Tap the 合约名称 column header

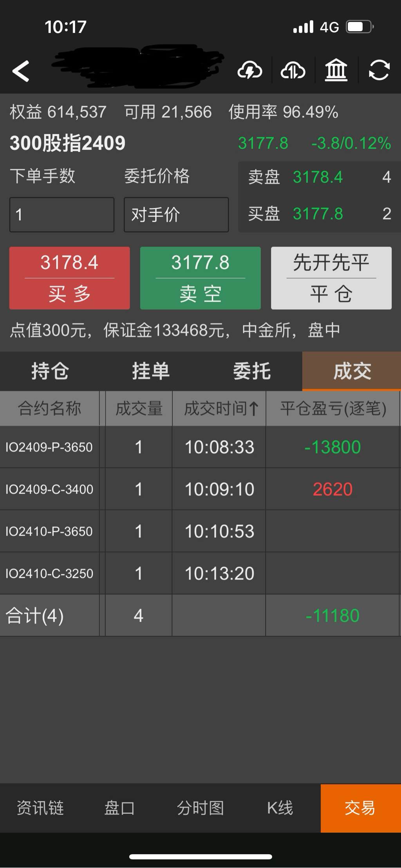tap(50, 408)
